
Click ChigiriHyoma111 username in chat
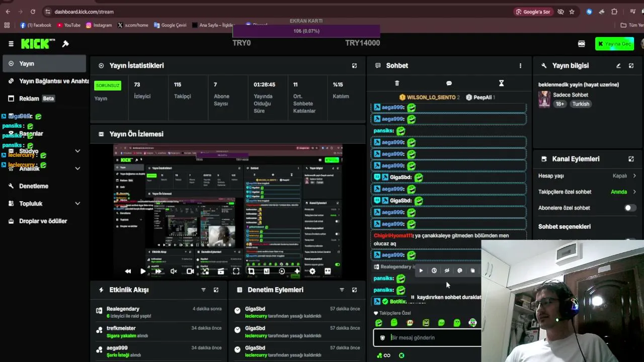(393, 236)
